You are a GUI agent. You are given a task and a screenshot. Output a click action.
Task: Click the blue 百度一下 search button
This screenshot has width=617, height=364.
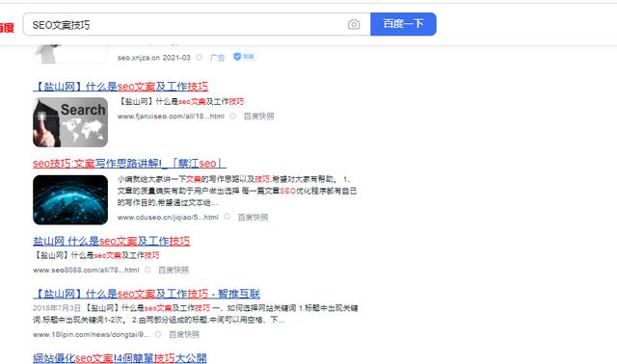coord(403,24)
